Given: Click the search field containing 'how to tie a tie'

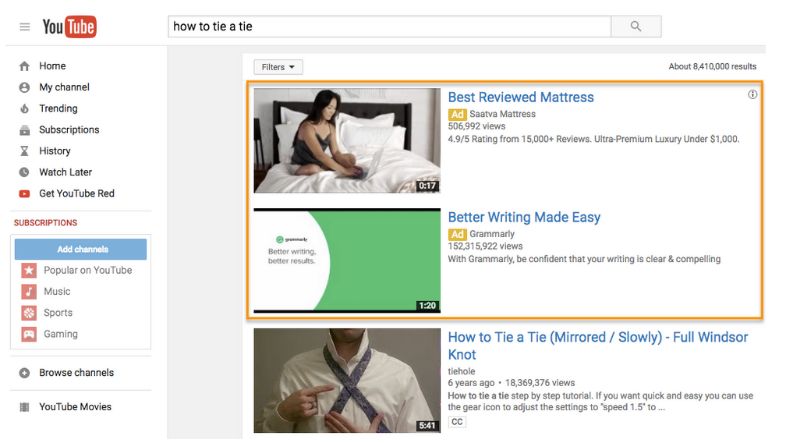Looking at the screenshot, I should 389,27.
